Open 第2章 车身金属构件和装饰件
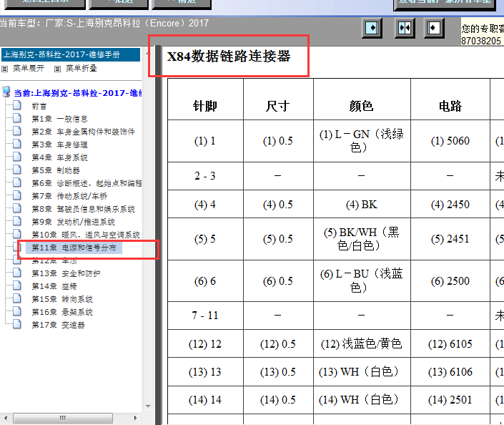 pos(83,132)
